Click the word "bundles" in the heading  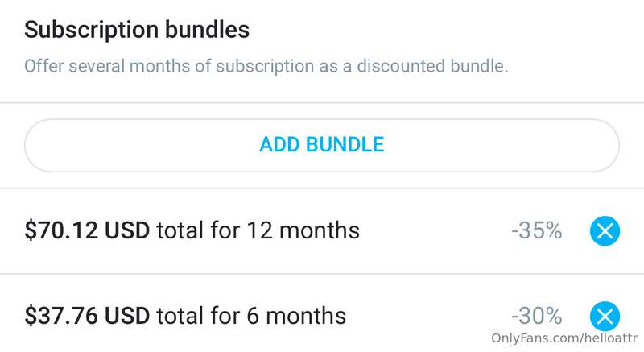(x=207, y=31)
